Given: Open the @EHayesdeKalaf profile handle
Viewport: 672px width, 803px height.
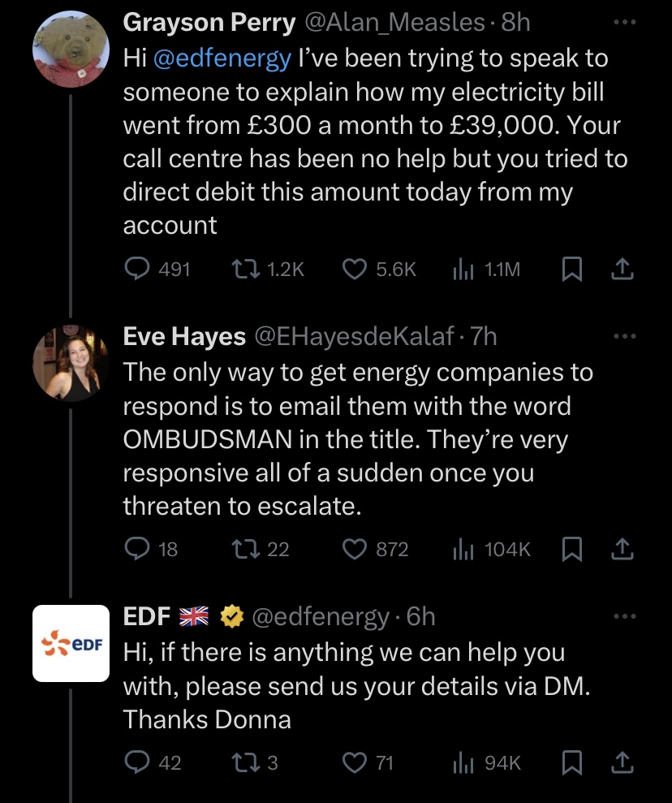Looking at the screenshot, I should pos(354,336).
